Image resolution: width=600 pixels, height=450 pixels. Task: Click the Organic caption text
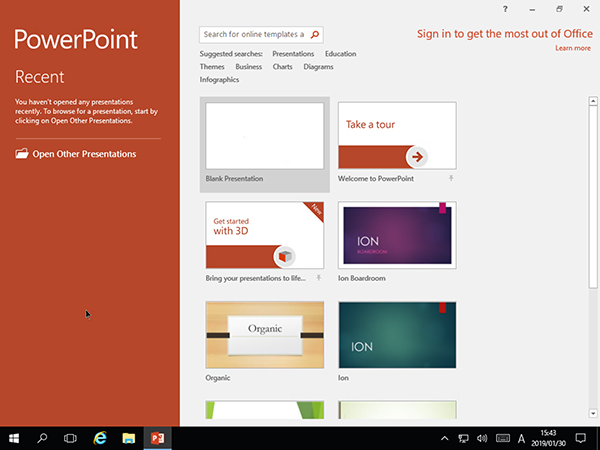[218, 378]
